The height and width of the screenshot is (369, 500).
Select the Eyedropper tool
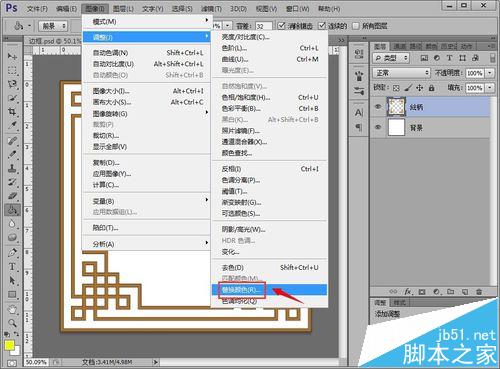[12, 126]
